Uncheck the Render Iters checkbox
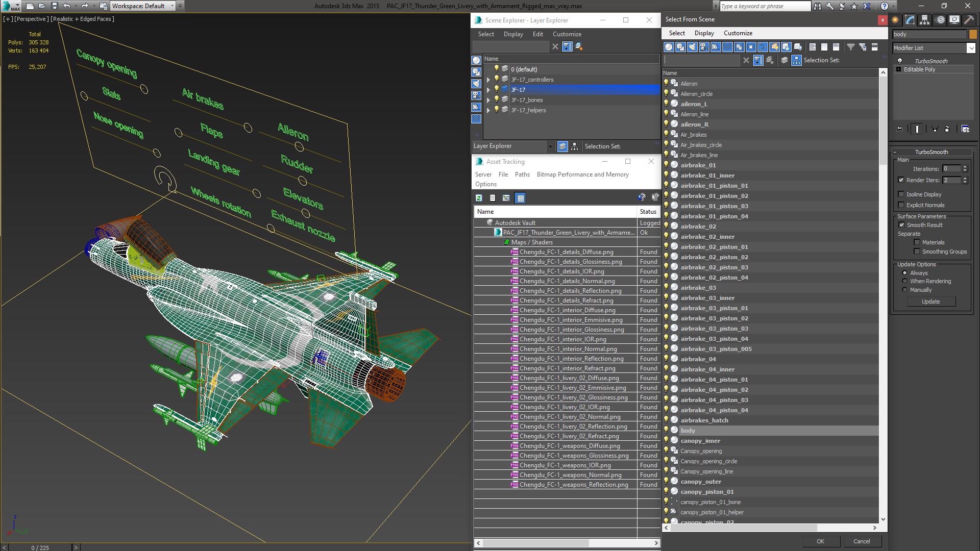The width and height of the screenshot is (980, 551). pos(901,180)
